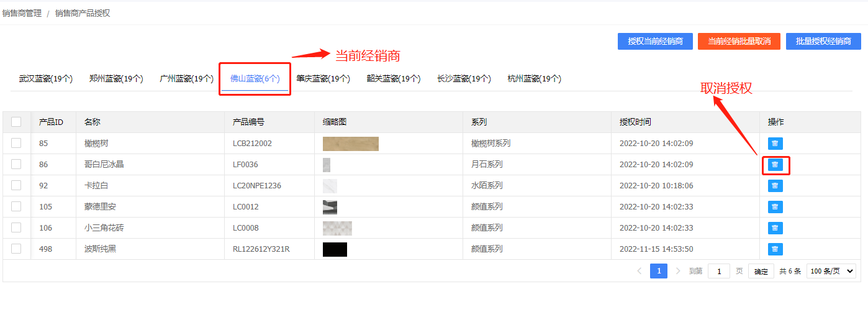Image resolution: width=868 pixels, height=317 pixels.
Task: Click 月石系列 series cell
Action: click(487, 165)
